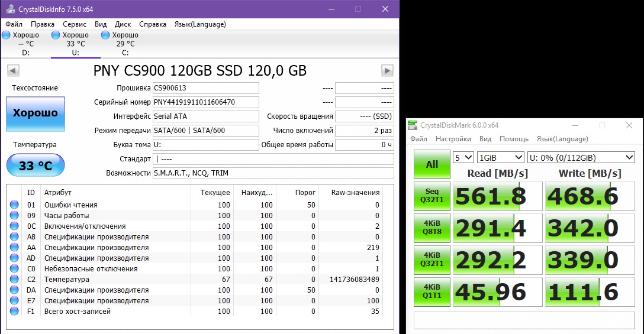The width and height of the screenshot is (644, 334).
Task: Click the Атрибут column header
Action: click(x=58, y=193)
